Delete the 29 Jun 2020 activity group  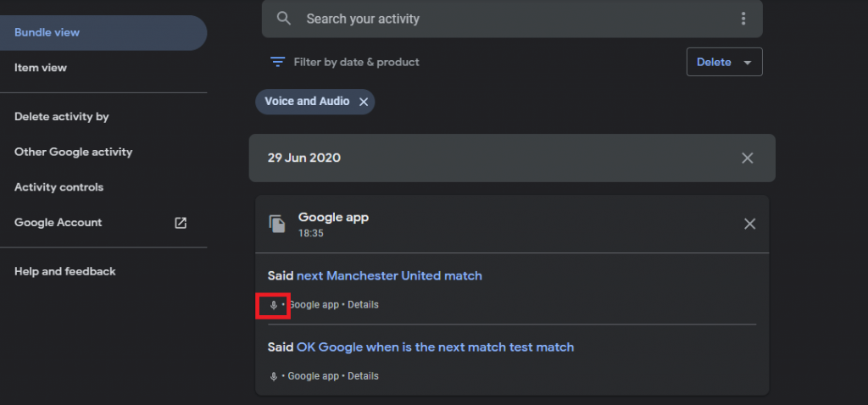click(748, 158)
